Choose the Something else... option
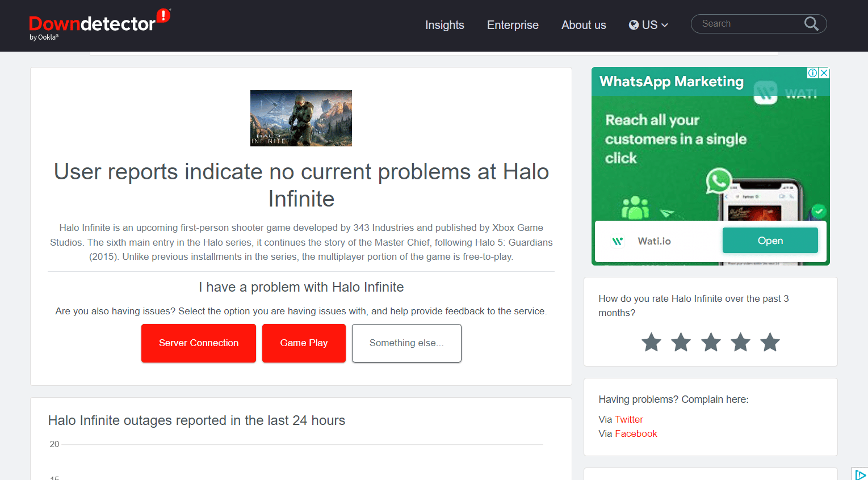This screenshot has width=868, height=480. pyautogui.click(x=406, y=343)
